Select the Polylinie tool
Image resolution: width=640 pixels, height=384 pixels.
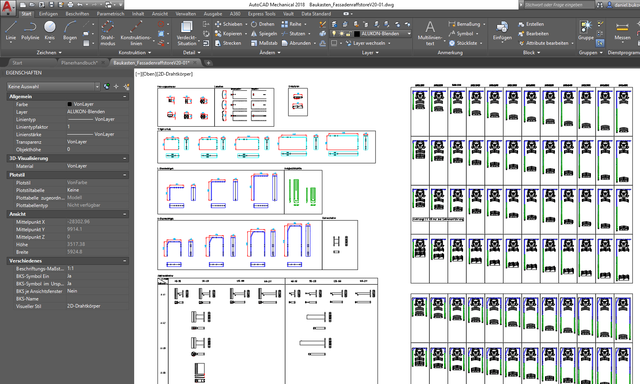click(30, 31)
